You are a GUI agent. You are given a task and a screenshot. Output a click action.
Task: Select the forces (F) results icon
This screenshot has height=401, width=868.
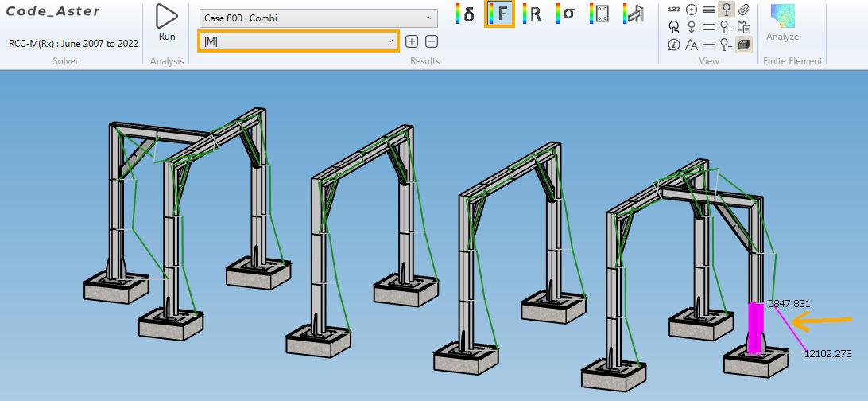point(500,14)
